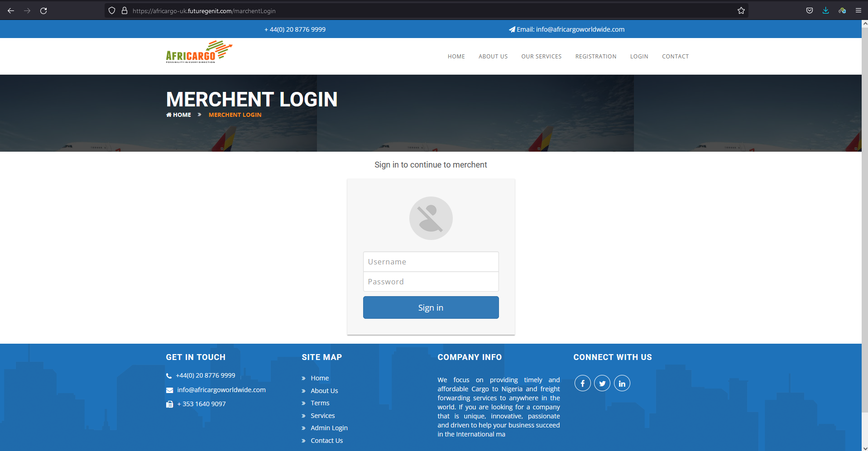The width and height of the screenshot is (868, 451).
Task: Reload the page with browser refresh icon
Action: tap(43, 11)
